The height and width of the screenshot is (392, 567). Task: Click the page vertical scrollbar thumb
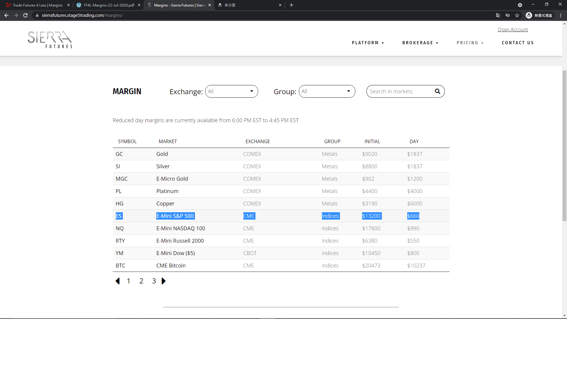(564, 146)
